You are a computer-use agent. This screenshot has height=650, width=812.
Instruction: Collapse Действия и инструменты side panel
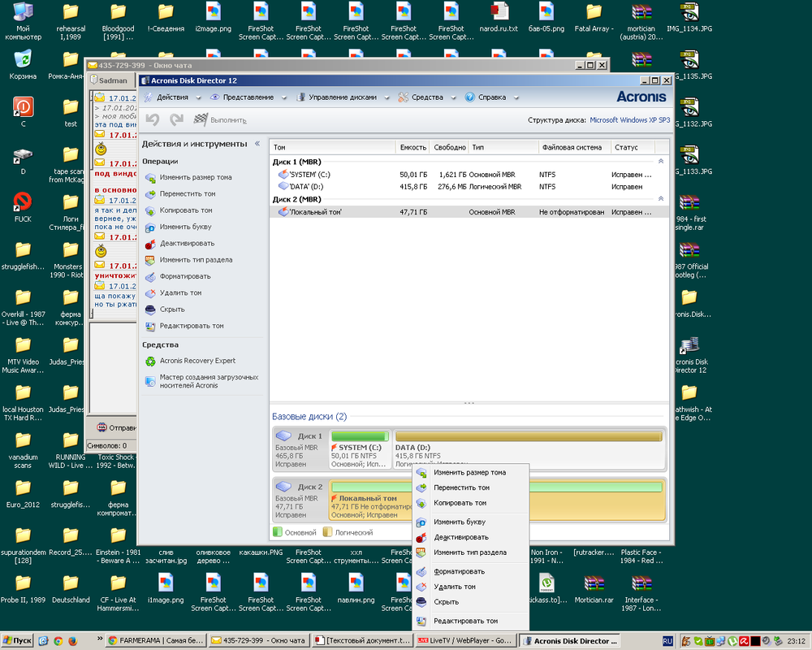(x=257, y=144)
